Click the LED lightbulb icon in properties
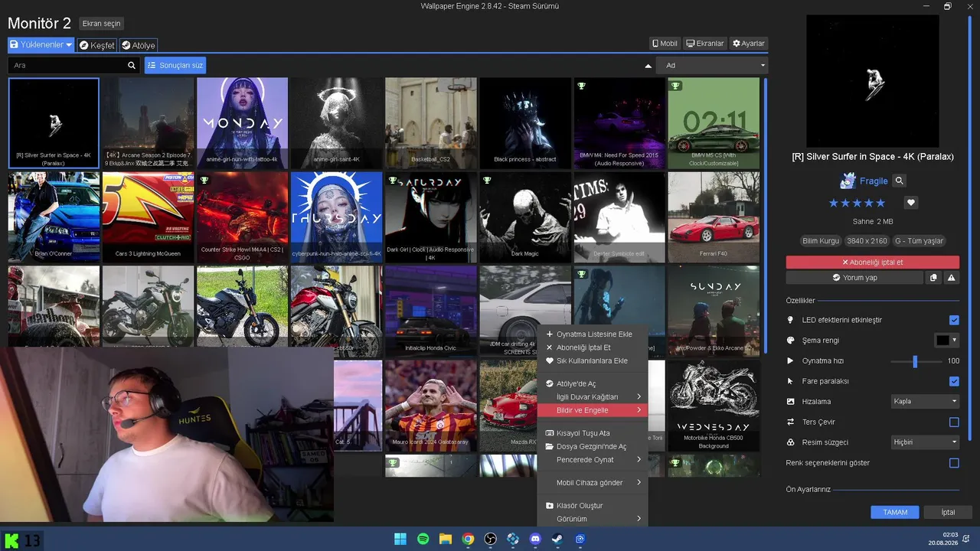 [x=791, y=320]
